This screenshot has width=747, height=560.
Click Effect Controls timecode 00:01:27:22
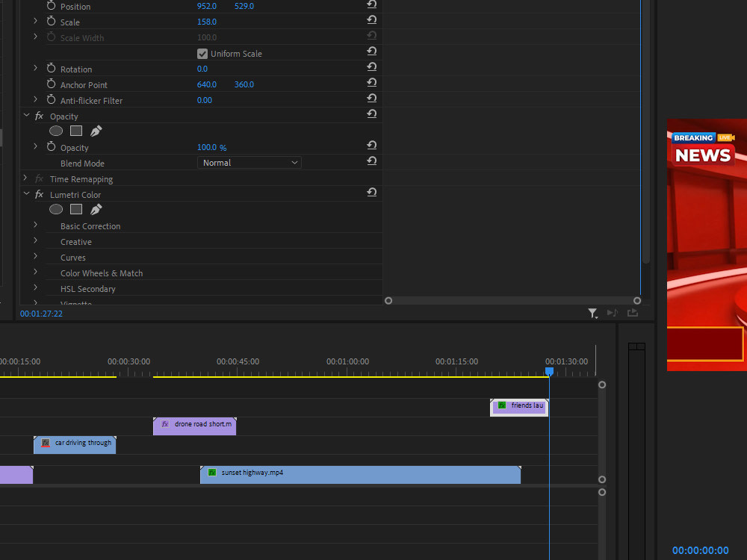coord(41,314)
